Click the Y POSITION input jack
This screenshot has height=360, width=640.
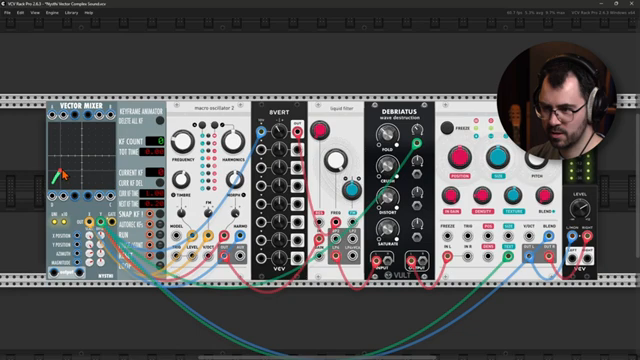[x=77, y=244]
